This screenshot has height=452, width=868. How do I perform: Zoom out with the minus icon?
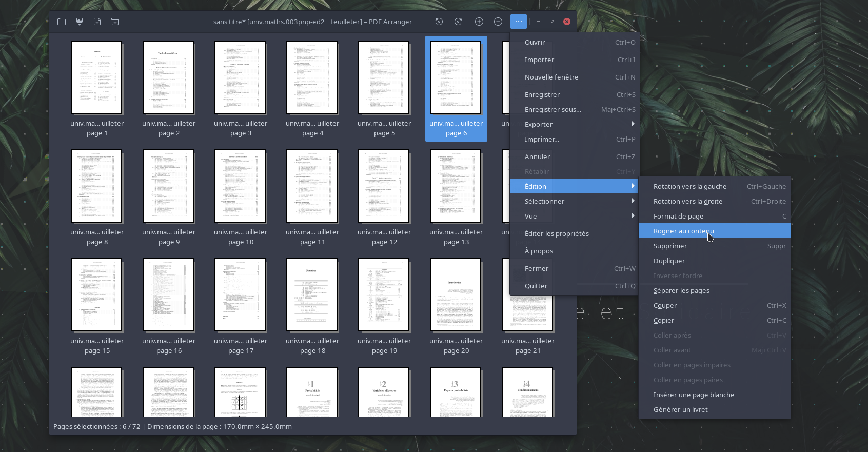coord(498,22)
